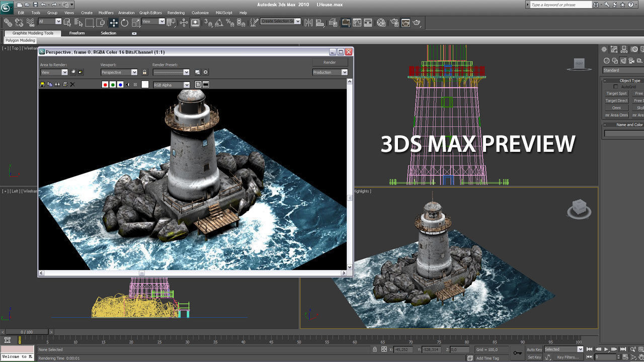Enable the AutoGrid checkbox
Viewport: 644px width, 362px height.
(615, 87)
